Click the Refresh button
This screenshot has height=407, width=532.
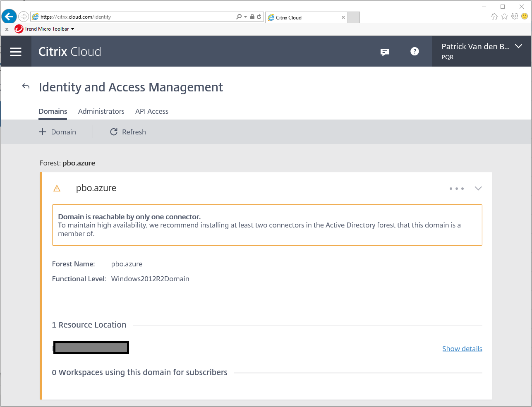click(x=128, y=132)
